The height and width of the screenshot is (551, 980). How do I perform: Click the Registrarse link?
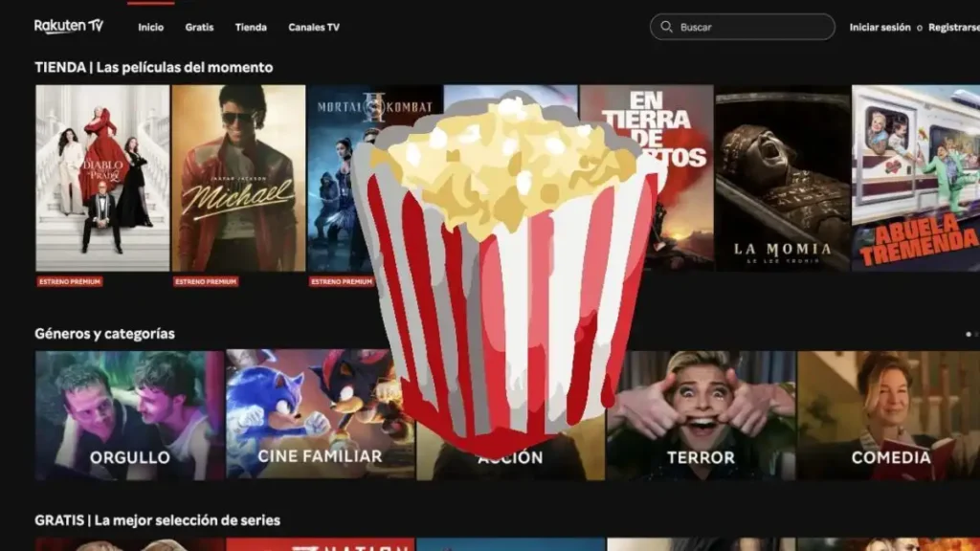[x=954, y=28]
